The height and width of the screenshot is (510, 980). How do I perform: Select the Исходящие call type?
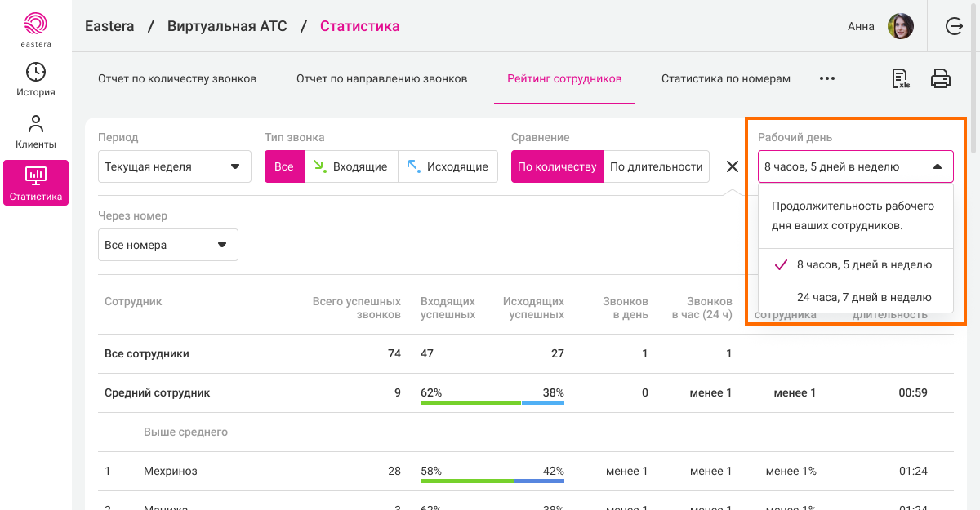(x=448, y=166)
